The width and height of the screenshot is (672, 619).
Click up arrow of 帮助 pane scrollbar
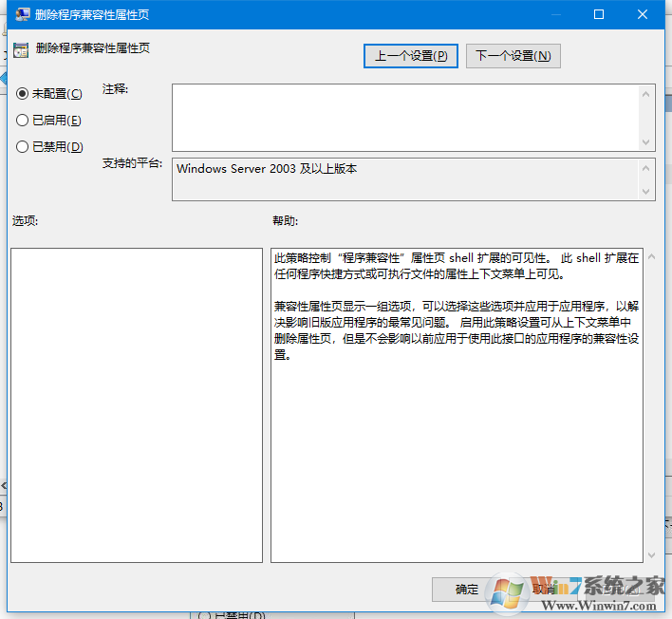point(650,257)
